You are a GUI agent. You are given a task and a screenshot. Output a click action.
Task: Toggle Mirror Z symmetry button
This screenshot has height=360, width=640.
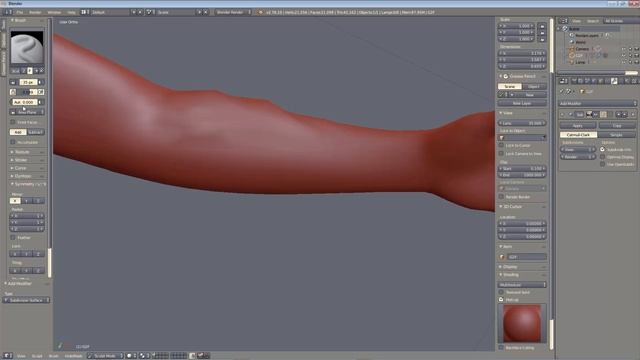(x=38, y=201)
